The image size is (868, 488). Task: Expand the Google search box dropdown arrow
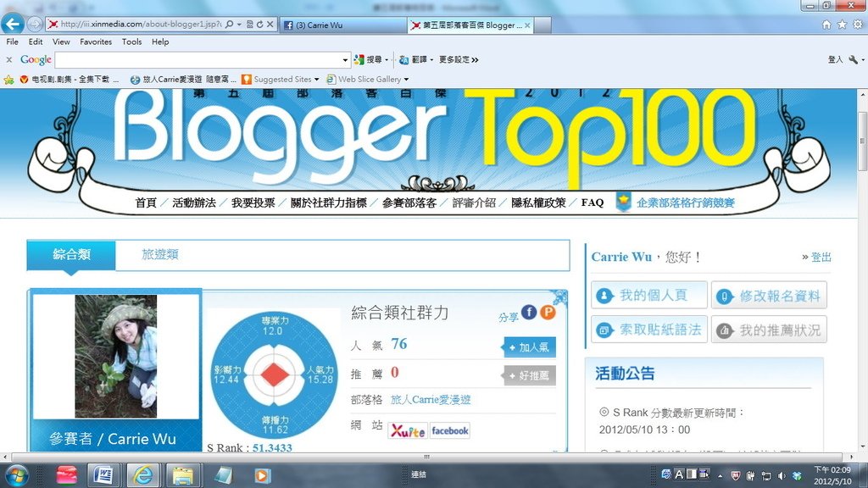(345, 60)
